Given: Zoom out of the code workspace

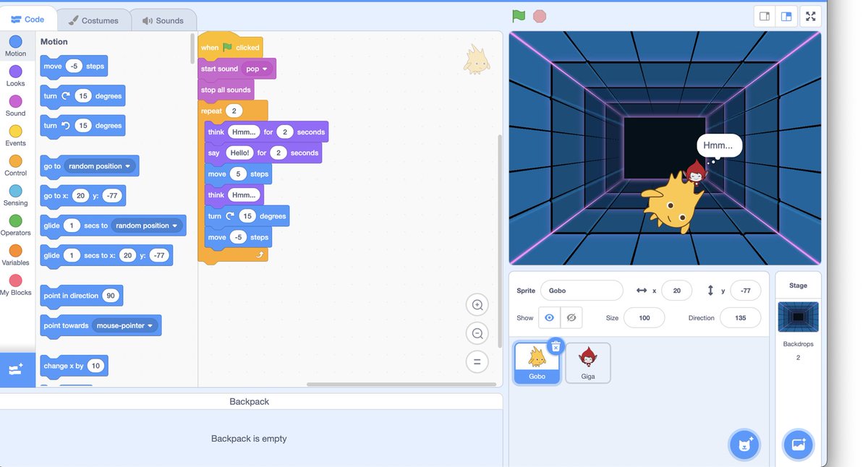Looking at the screenshot, I should 477,333.
